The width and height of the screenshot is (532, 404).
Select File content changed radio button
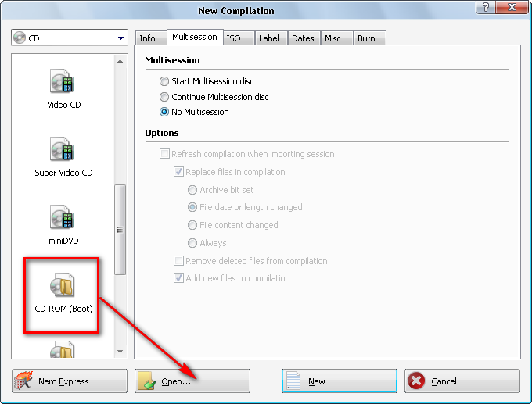point(192,225)
